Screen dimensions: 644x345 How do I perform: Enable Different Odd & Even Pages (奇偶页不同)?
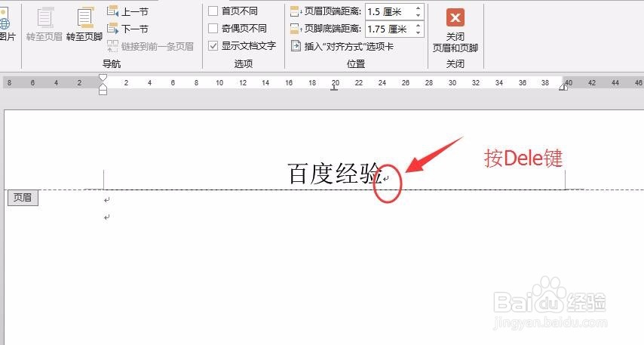point(213,29)
